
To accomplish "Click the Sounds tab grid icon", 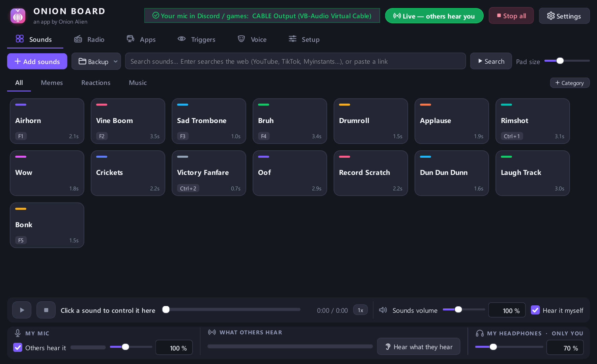I will point(20,39).
